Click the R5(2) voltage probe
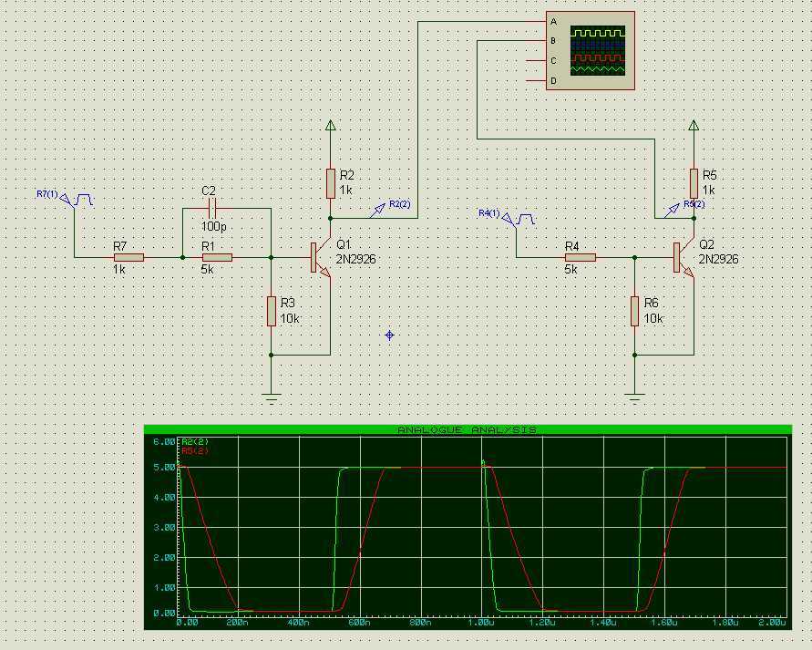The height and width of the screenshot is (650, 812). (671, 211)
